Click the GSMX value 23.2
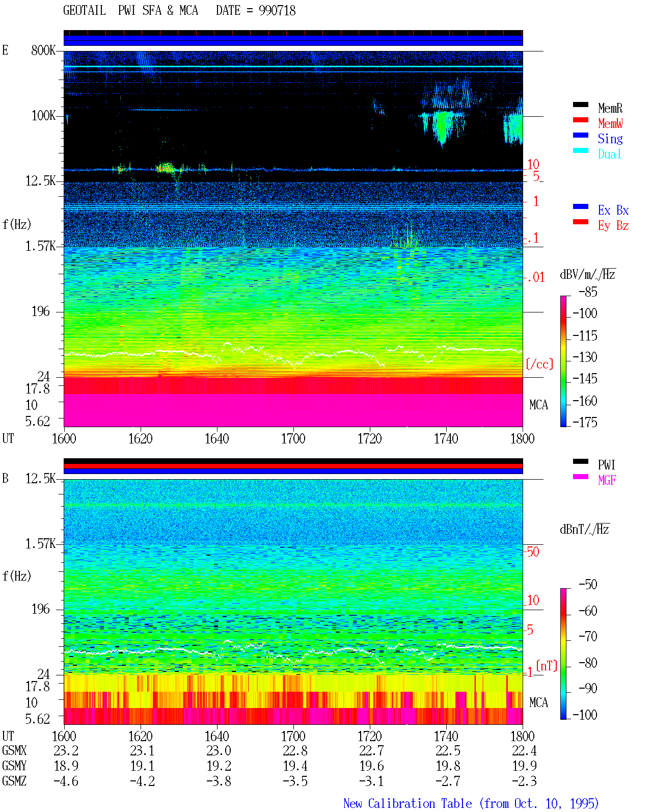The height and width of the screenshot is (812, 652). click(x=66, y=751)
